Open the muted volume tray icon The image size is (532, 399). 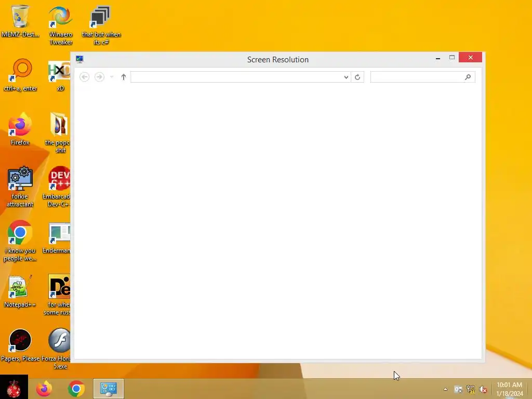[x=483, y=389]
